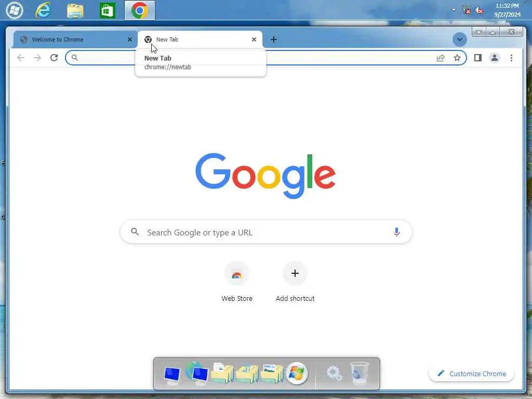Open the settings gears dock icon

(x=334, y=374)
